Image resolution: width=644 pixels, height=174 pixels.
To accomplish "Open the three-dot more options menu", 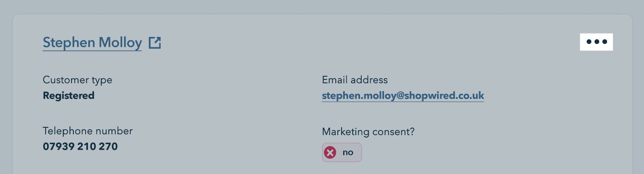I will tap(596, 42).
